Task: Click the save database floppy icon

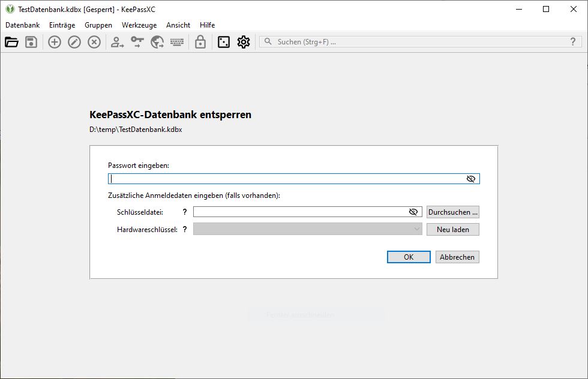Action: (x=31, y=42)
